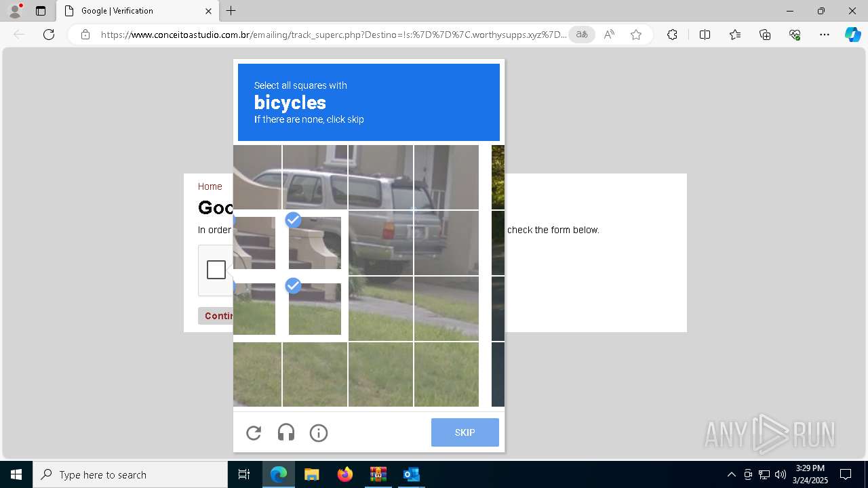Open tab actions menu
Image resolution: width=868 pixels, height=488 pixels.
pos(41,11)
